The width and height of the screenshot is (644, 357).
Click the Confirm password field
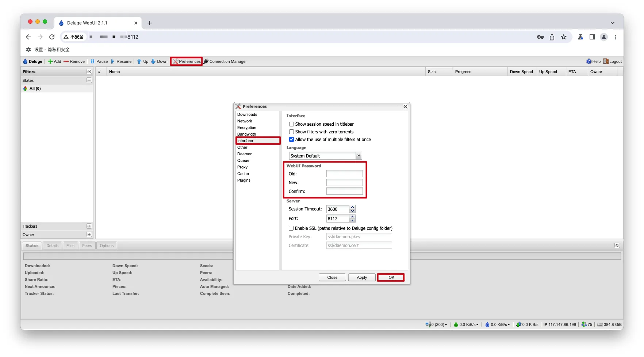pos(344,191)
